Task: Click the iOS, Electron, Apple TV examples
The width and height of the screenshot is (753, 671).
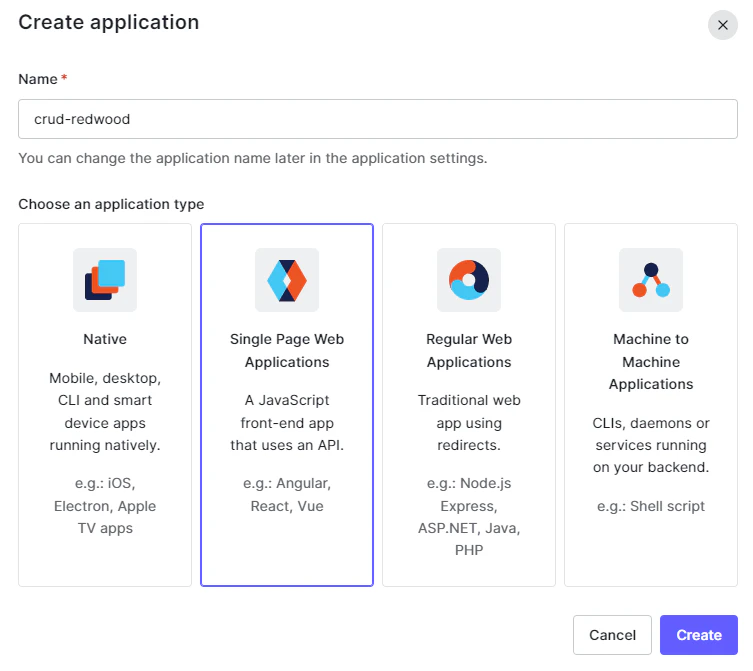Action: click(105, 505)
